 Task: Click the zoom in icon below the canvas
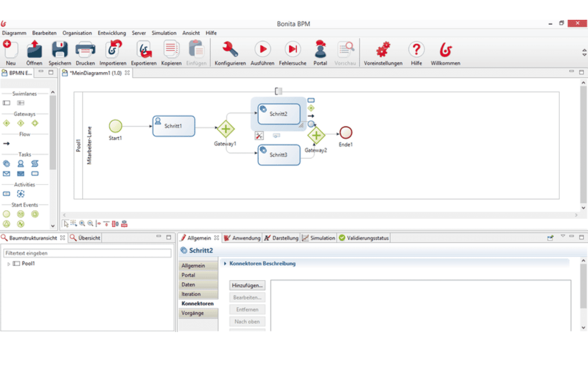click(x=82, y=223)
